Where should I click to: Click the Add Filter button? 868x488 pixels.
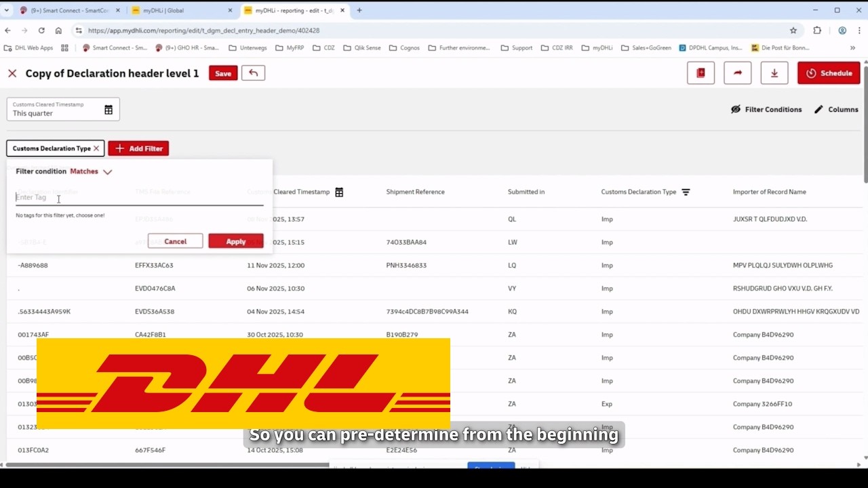[x=138, y=148]
